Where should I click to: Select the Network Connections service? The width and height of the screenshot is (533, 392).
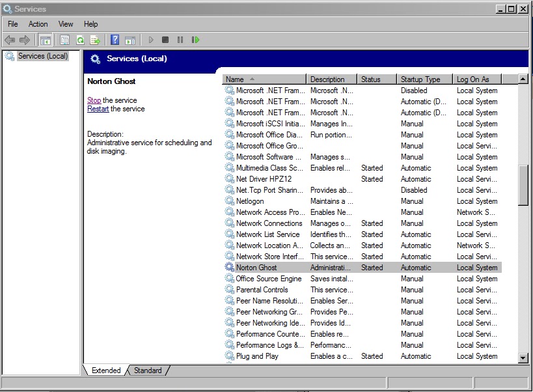click(362, 223)
